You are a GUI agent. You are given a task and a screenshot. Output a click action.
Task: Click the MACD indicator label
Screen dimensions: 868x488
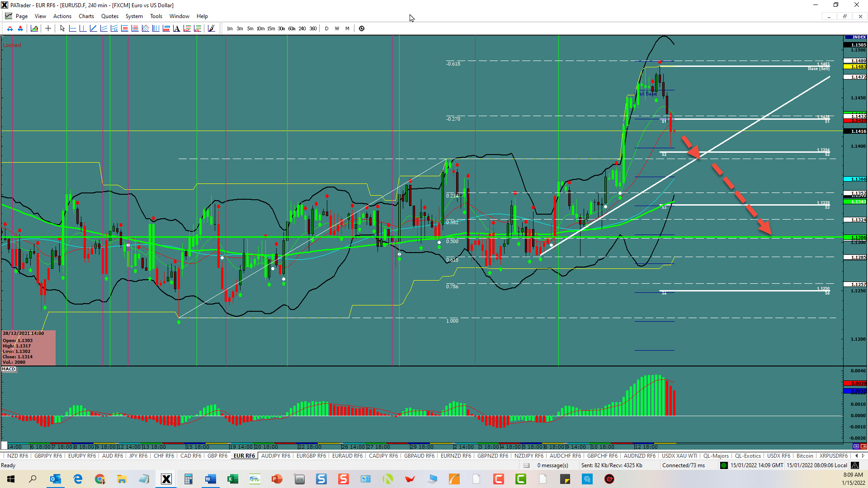pyautogui.click(x=9, y=369)
